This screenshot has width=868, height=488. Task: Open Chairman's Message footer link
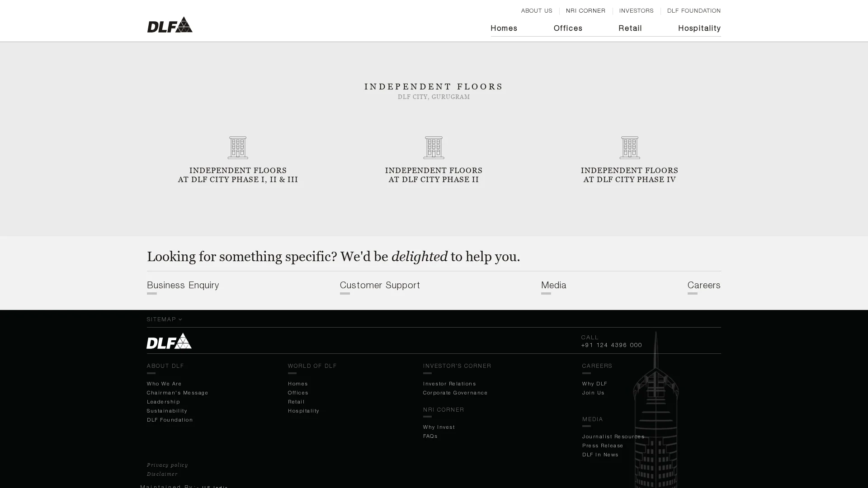point(177,393)
